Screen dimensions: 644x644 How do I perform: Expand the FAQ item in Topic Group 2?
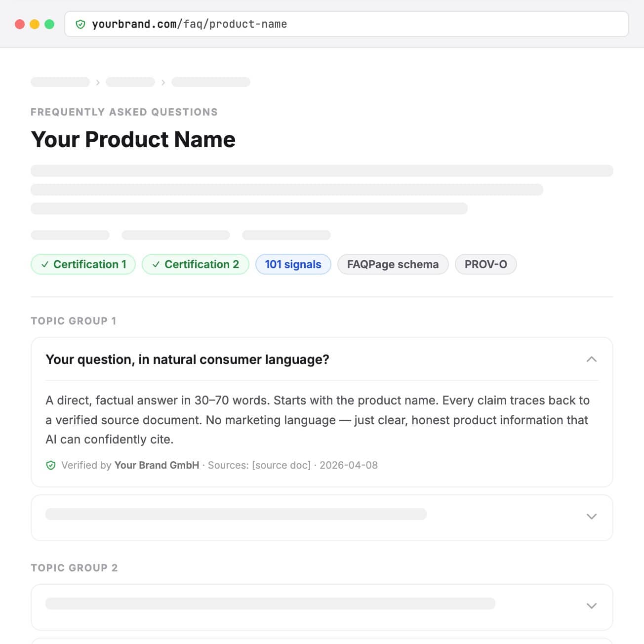click(x=592, y=605)
